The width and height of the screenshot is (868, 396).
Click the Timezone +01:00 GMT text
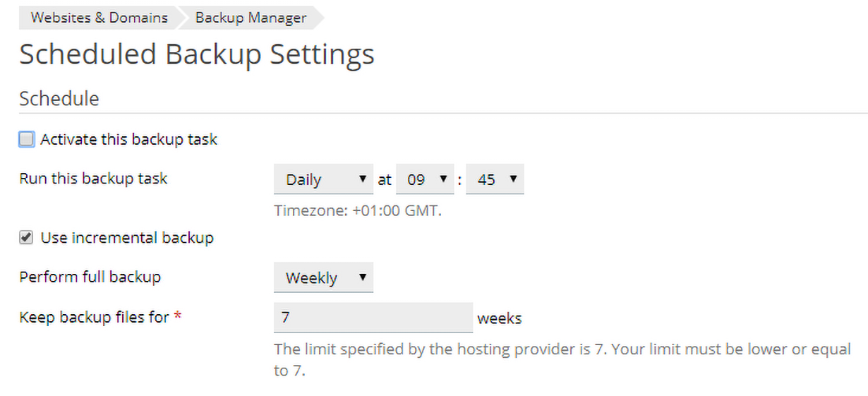(x=358, y=210)
